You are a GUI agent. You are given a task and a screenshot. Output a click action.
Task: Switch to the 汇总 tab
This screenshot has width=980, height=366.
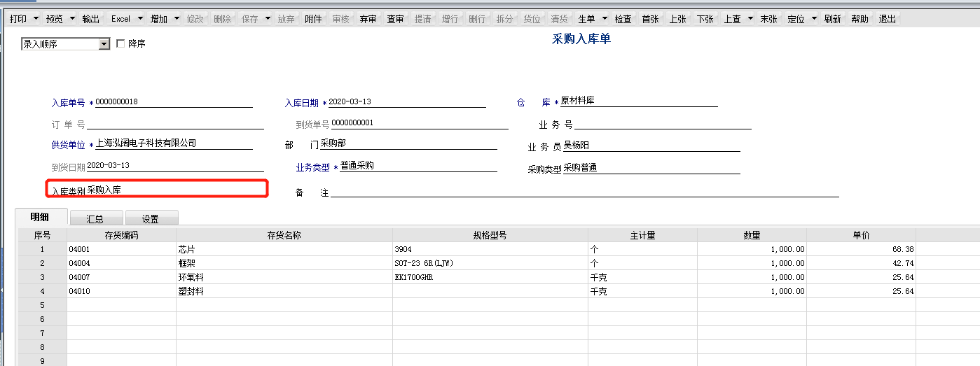[95, 218]
